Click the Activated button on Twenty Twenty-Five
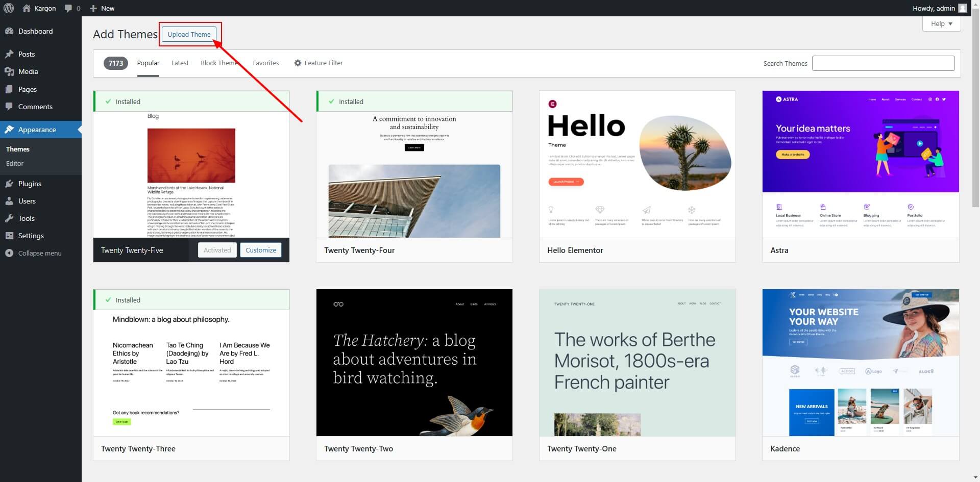980x482 pixels. [217, 250]
